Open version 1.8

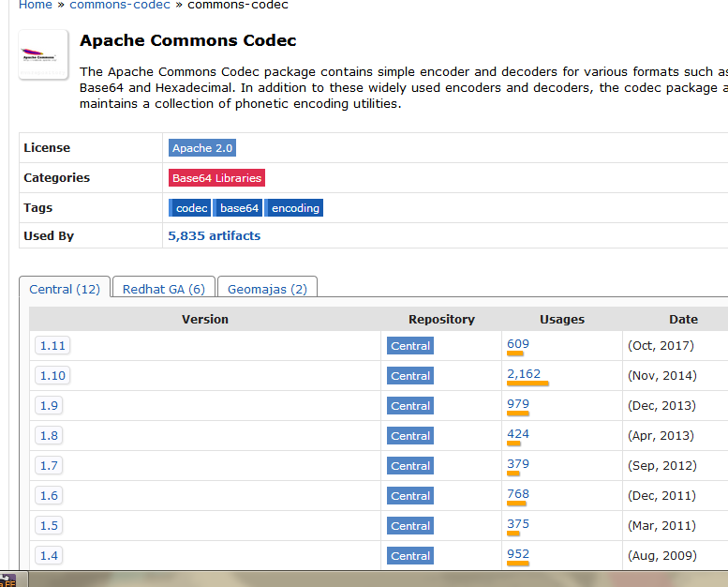(x=49, y=435)
